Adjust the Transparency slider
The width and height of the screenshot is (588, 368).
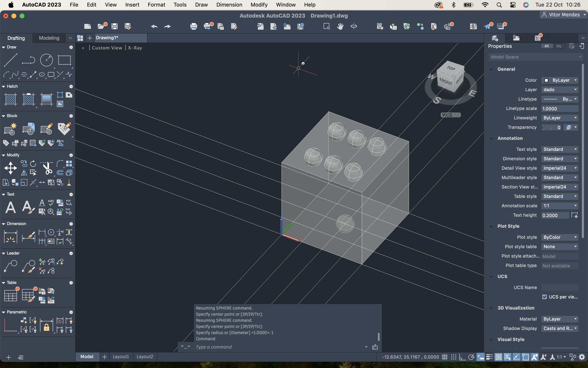point(551,127)
